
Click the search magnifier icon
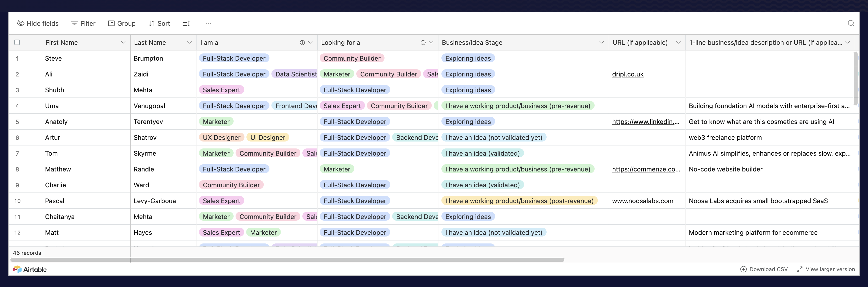pos(851,23)
